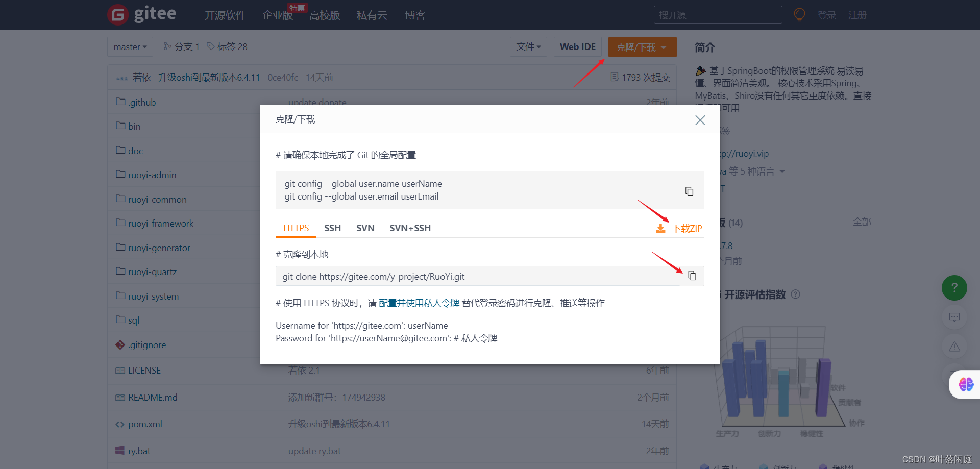The width and height of the screenshot is (980, 469).
Task: Open the .github folder
Action: pyautogui.click(x=142, y=103)
